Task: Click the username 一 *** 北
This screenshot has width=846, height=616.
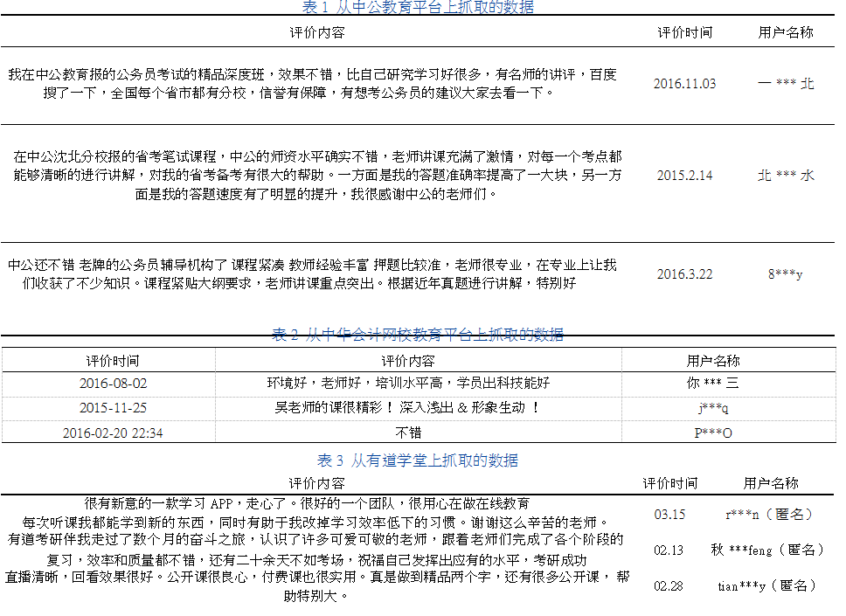Action: point(786,84)
